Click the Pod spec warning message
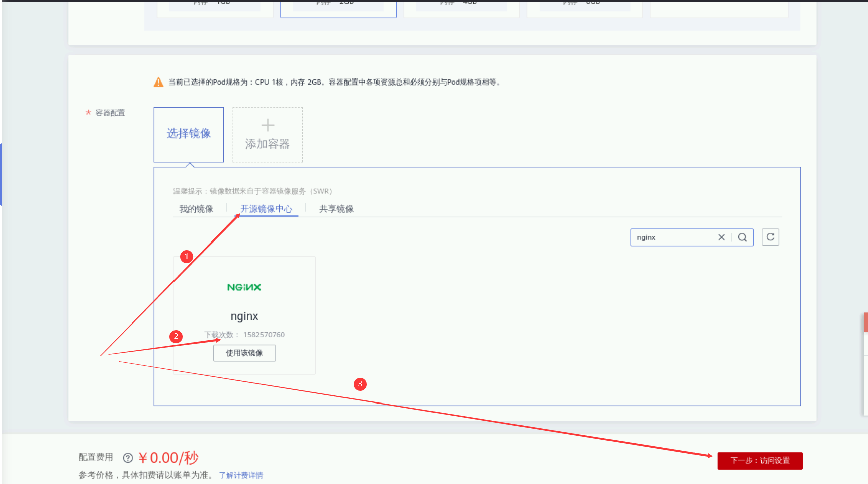Image resolution: width=868 pixels, height=484 pixels. point(334,82)
